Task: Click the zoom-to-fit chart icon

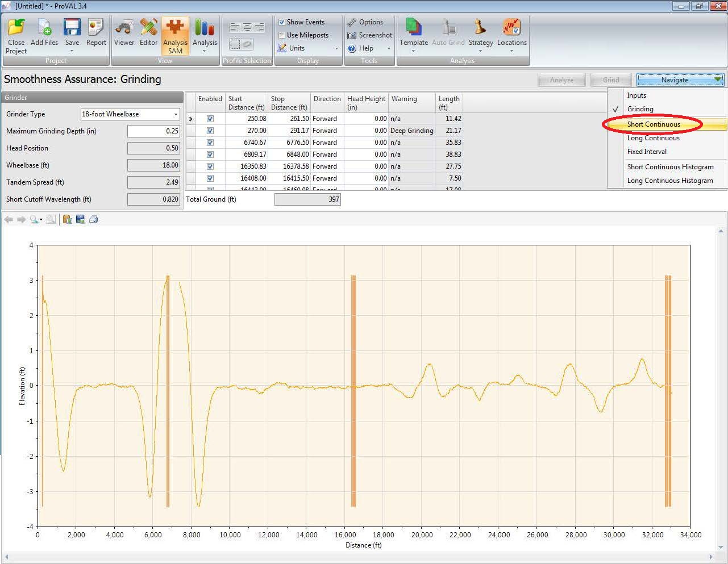Action: point(51,219)
